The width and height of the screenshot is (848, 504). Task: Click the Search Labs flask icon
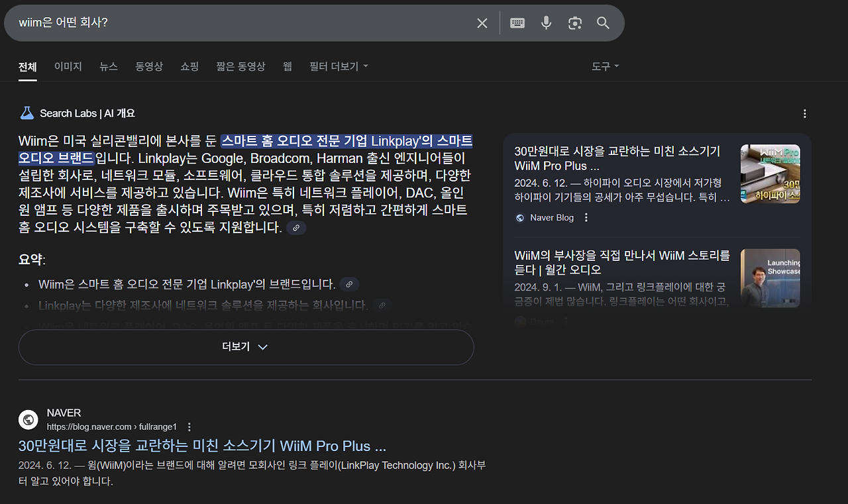point(26,113)
